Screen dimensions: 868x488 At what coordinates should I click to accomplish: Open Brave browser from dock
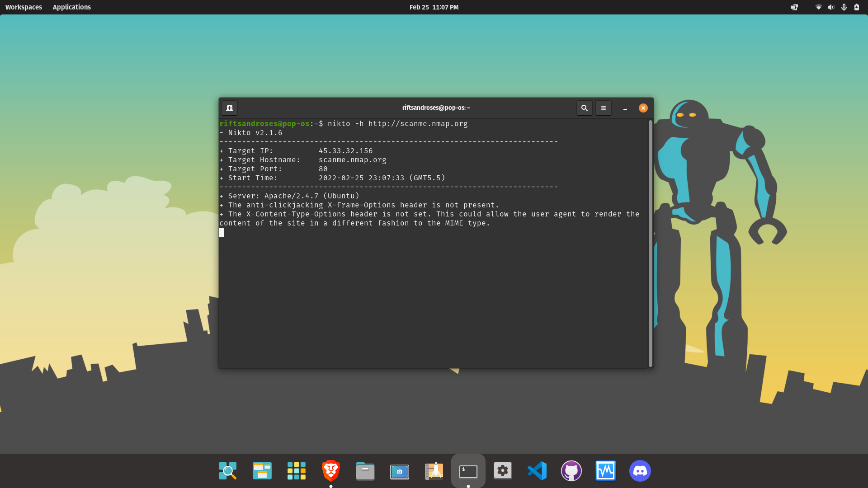tap(331, 471)
